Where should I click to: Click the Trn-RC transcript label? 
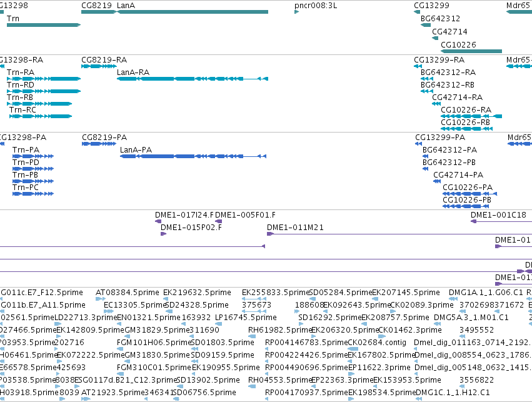(23, 110)
